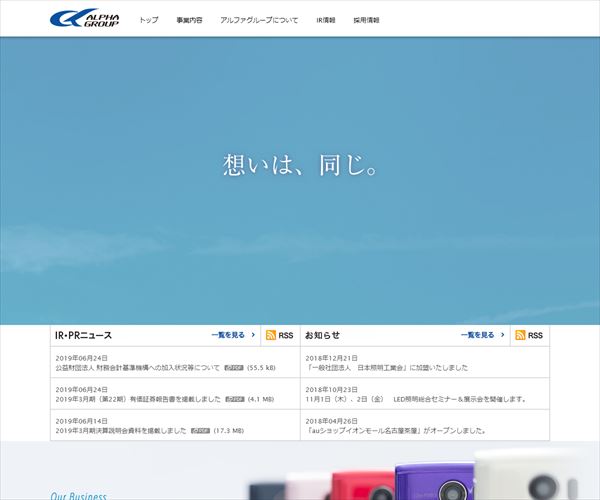Click the date 2018年12月21日
This screenshot has height=500, width=600.
tap(331, 358)
